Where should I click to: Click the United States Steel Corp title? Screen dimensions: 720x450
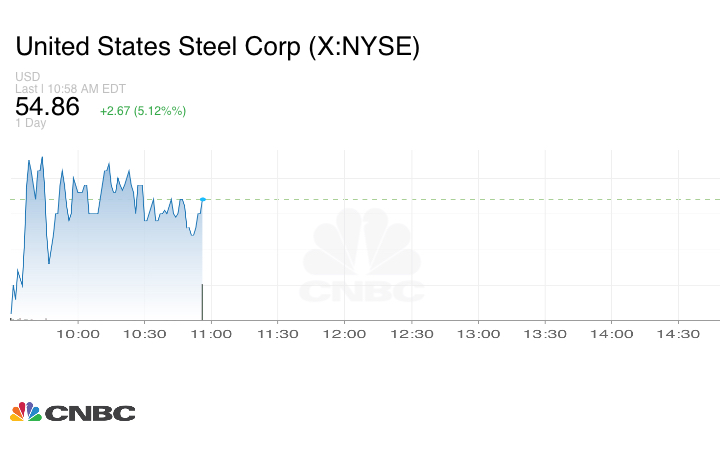pyautogui.click(x=218, y=47)
